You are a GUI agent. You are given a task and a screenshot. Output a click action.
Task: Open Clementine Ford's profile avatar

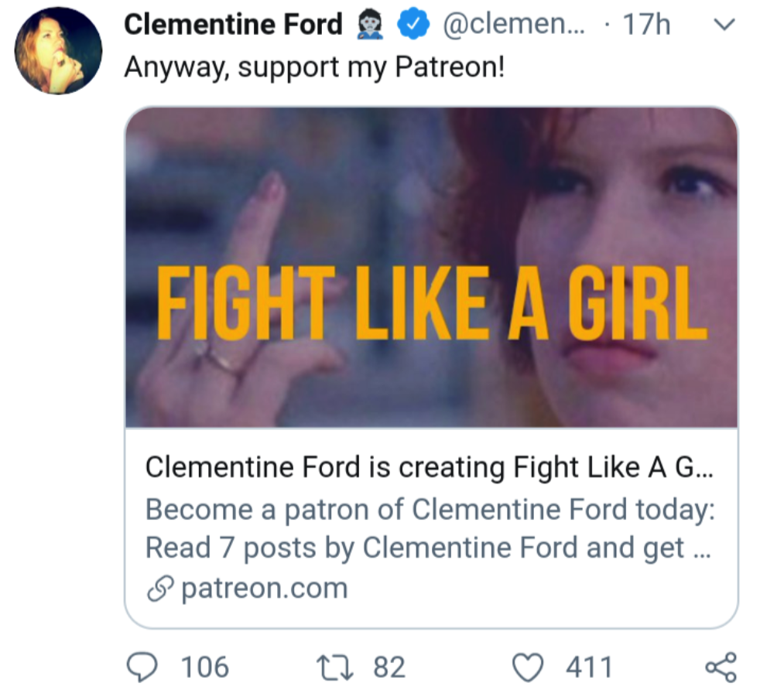[58, 50]
